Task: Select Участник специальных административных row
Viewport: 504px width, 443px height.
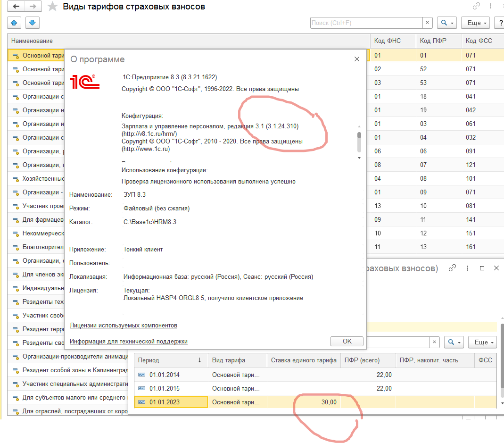Action: click(68, 384)
